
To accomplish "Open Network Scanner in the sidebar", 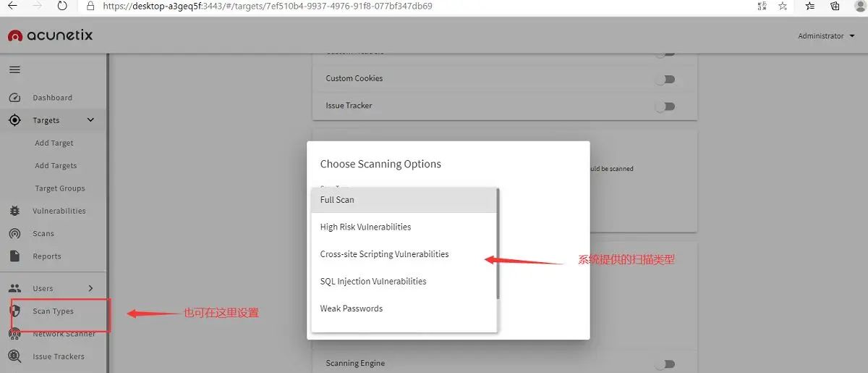I will coord(64,334).
